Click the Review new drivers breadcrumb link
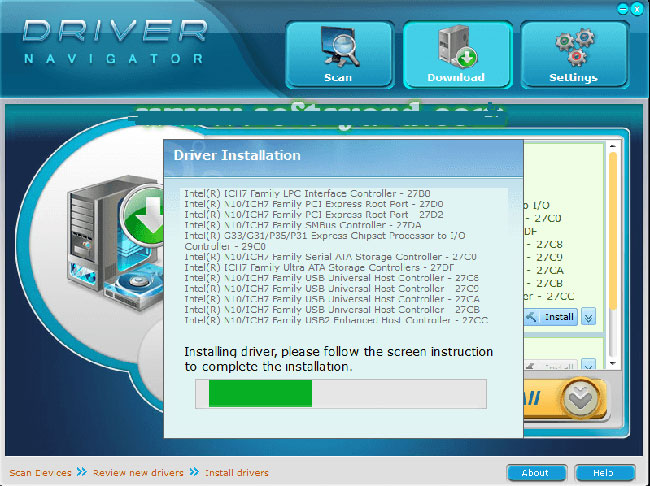The width and height of the screenshot is (650, 486). 138,473
